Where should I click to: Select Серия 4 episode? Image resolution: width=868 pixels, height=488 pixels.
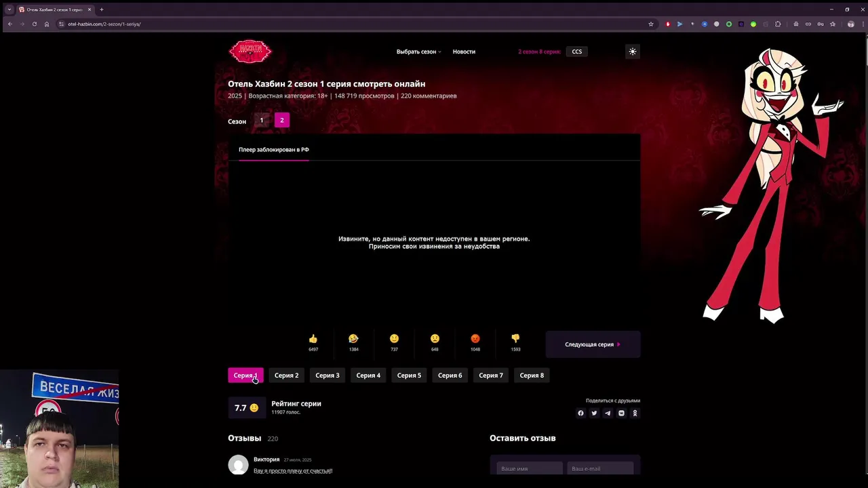click(x=368, y=375)
